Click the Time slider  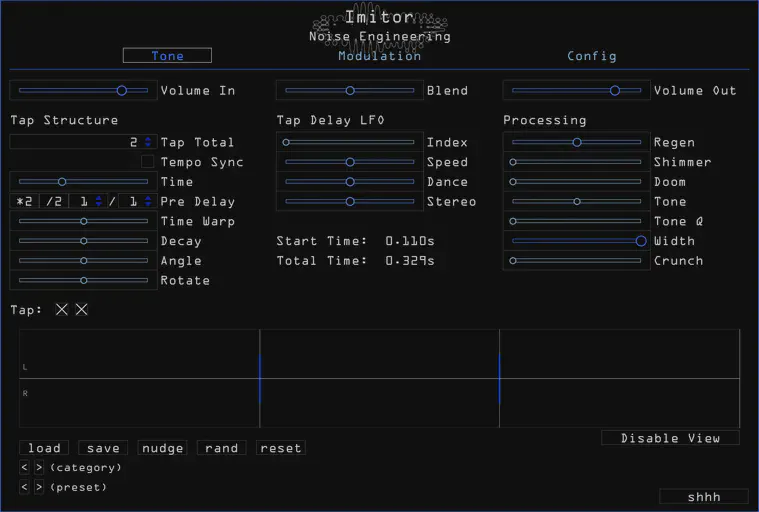pos(83,181)
